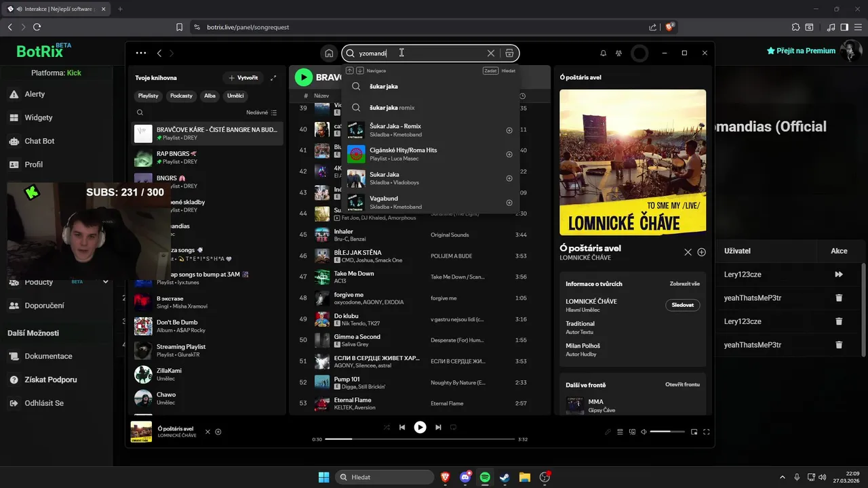868x488 pixels.
Task: Open Spotify miniplayer
Action: tap(694, 432)
